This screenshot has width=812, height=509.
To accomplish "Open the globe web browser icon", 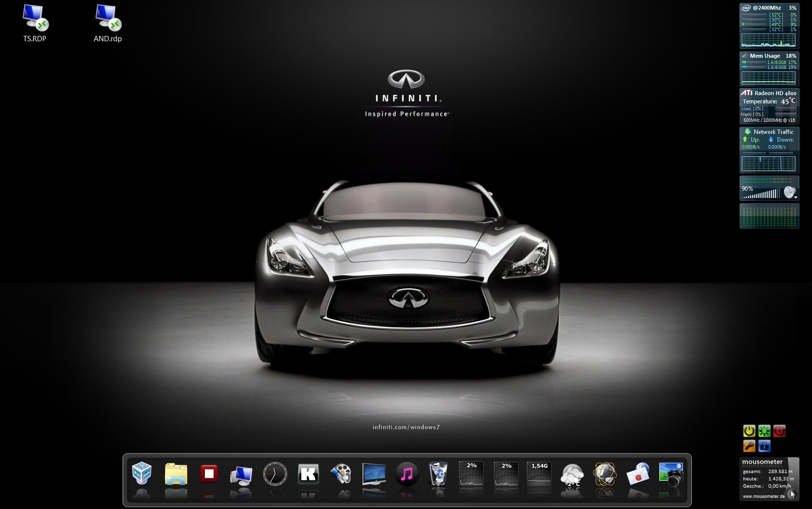I will click(x=605, y=474).
